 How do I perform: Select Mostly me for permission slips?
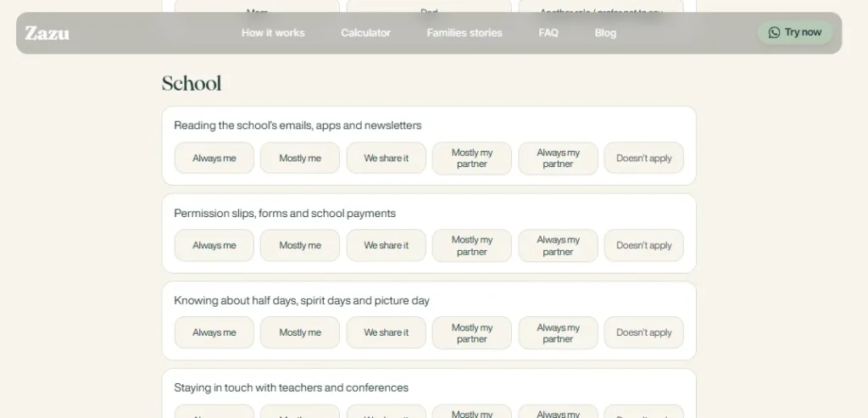(300, 245)
